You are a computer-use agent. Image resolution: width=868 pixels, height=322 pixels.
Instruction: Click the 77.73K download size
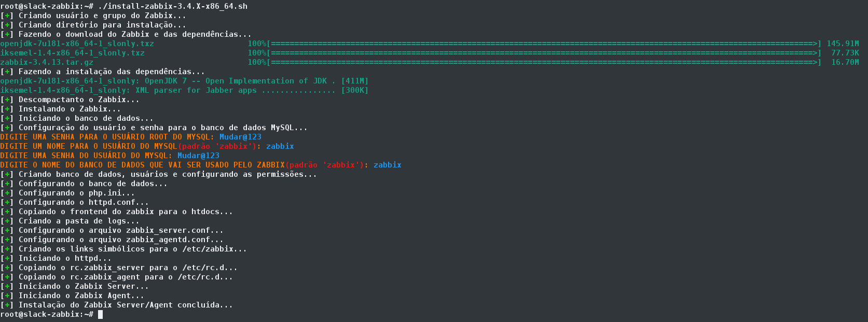(x=845, y=53)
